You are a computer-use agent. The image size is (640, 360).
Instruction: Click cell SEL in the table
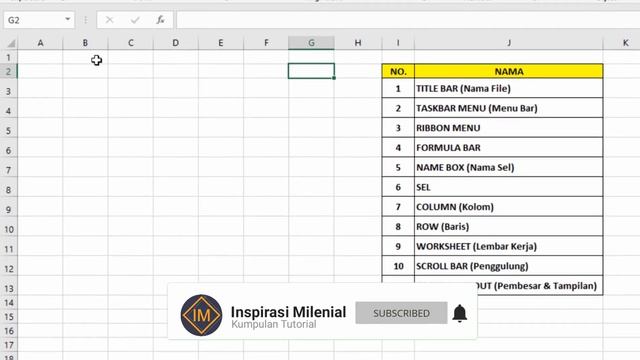coord(509,187)
